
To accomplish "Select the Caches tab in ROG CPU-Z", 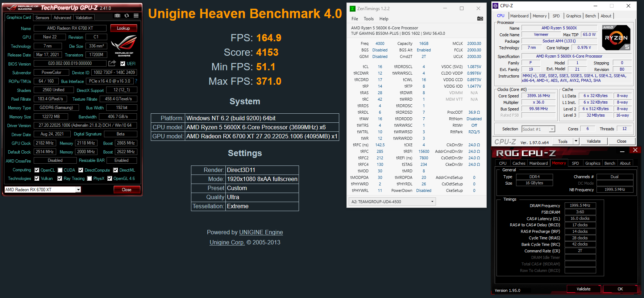I will pos(519,163).
